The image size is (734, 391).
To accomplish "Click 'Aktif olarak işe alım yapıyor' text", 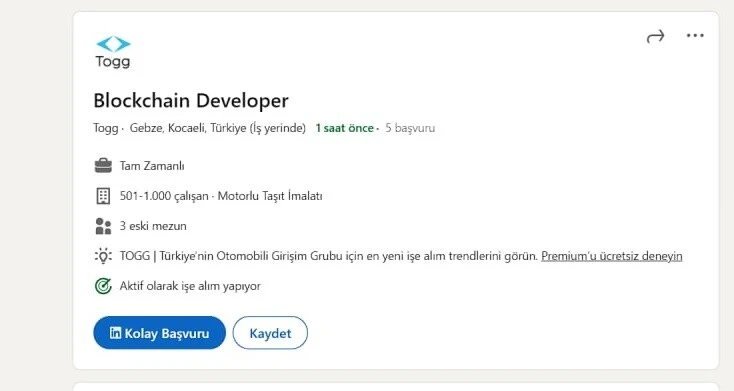I will pos(190,286).
